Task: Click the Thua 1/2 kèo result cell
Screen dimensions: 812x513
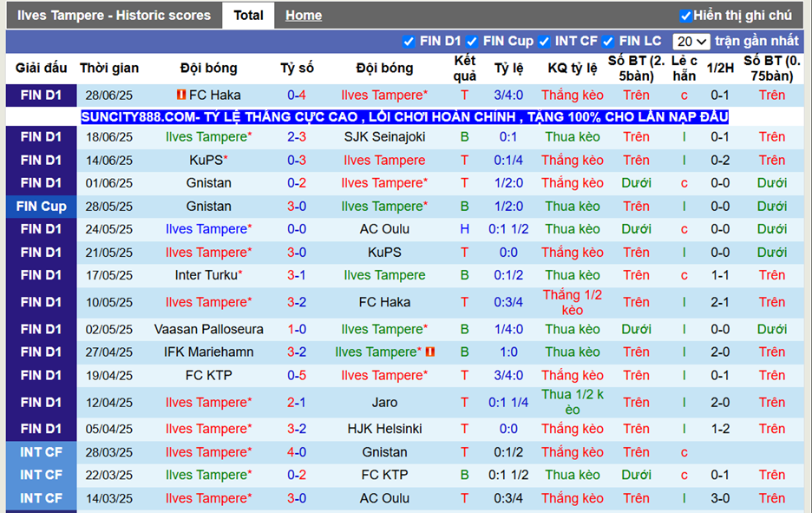Action: 573,402
